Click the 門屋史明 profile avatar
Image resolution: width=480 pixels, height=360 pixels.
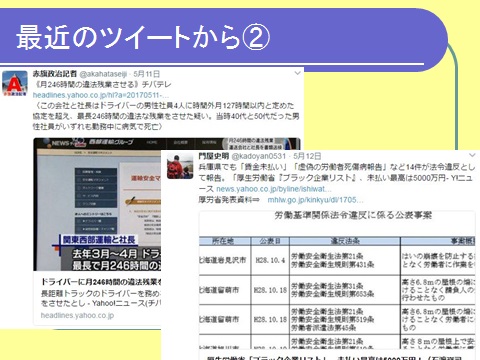[x=180, y=166]
